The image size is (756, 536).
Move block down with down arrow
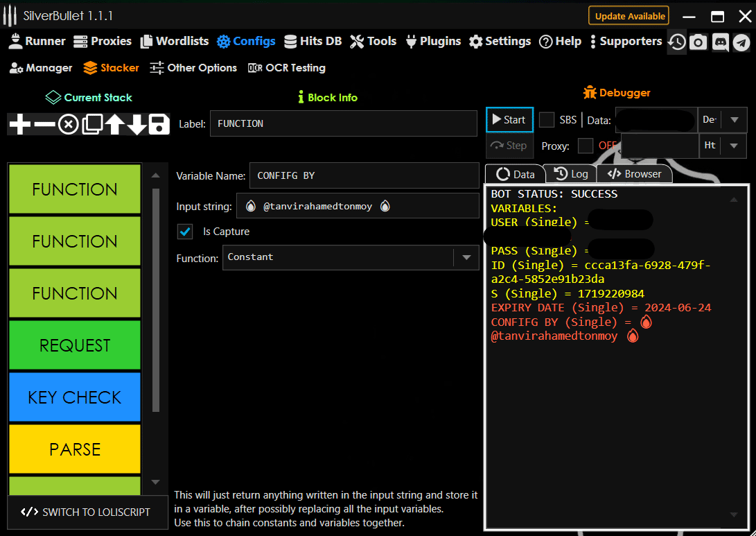pos(137,125)
